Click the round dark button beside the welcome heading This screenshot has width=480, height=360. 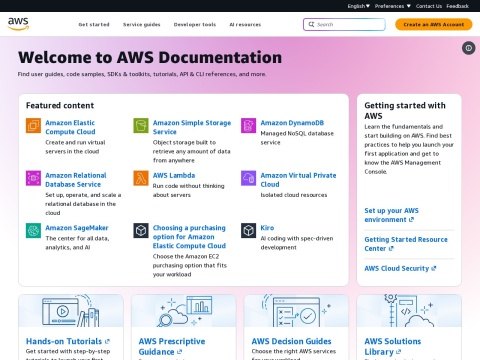[x=469, y=48]
